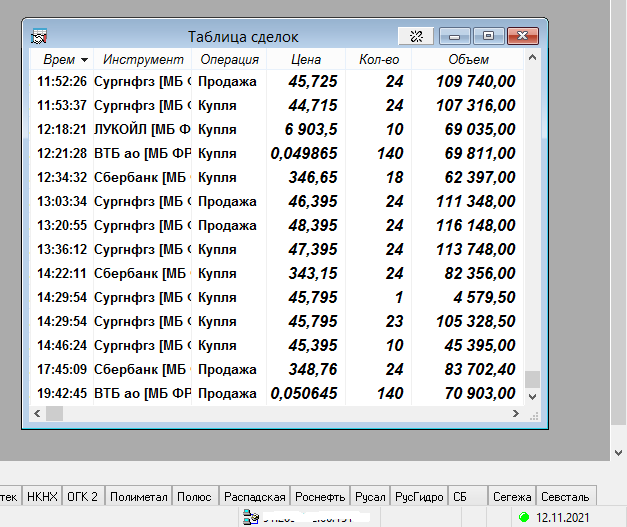Click volume cell 70 903,00
The image size is (627, 527).
point(480,393)
